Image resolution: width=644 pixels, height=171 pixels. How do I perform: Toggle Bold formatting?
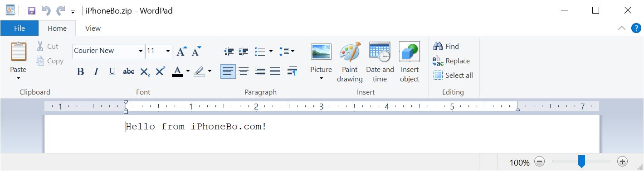coord(81,71)
